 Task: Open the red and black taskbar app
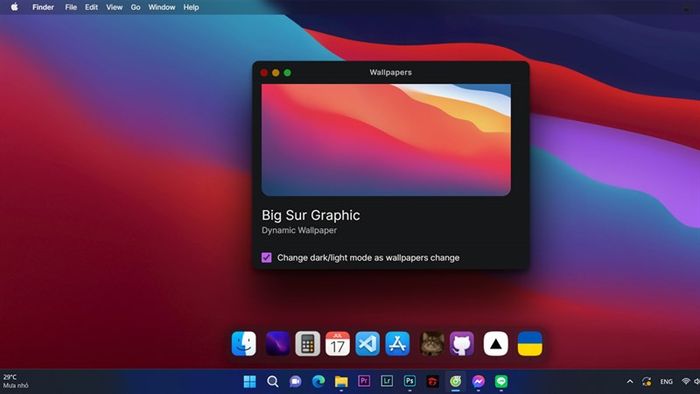[433, 382]
